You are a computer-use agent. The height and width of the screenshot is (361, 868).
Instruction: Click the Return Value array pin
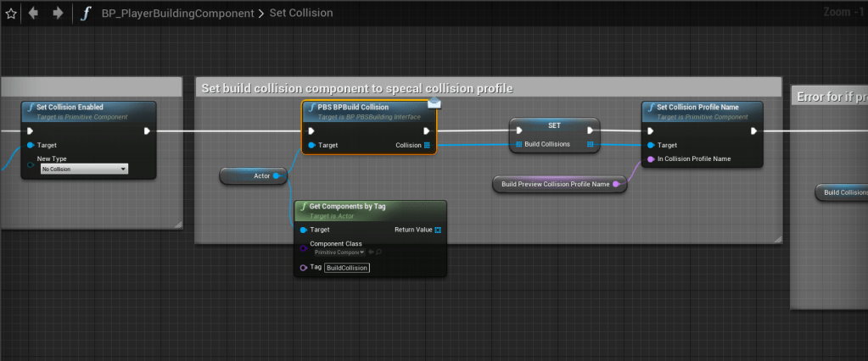(x=438, y=230)
